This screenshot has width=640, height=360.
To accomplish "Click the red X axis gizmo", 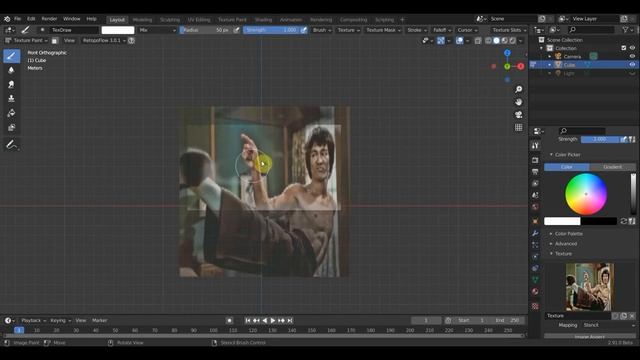I will point(520,66).
